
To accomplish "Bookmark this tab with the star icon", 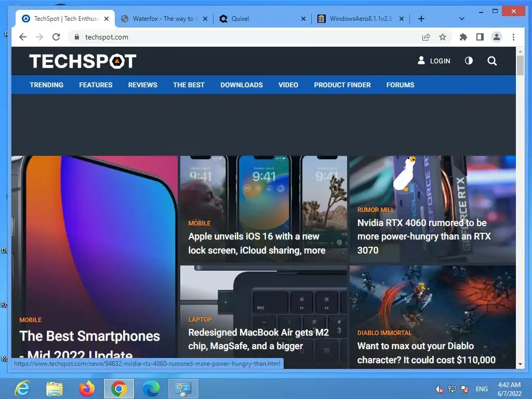I will pos(443,37).
